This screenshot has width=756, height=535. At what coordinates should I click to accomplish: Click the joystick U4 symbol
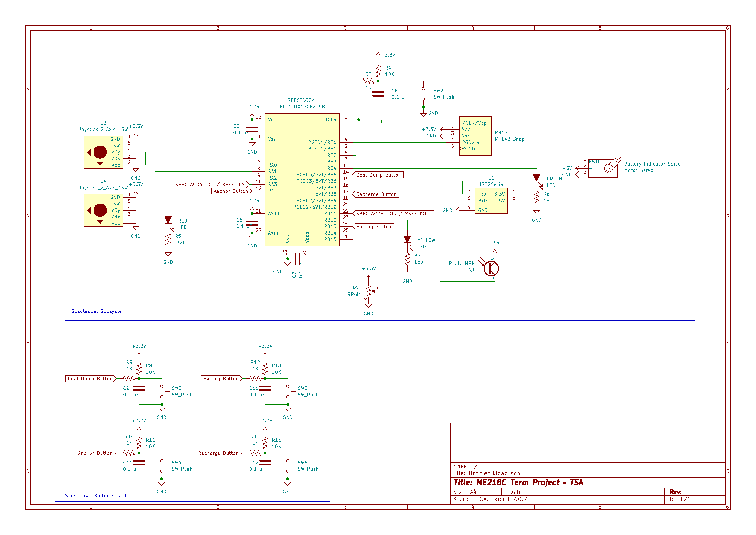[103, 210]
